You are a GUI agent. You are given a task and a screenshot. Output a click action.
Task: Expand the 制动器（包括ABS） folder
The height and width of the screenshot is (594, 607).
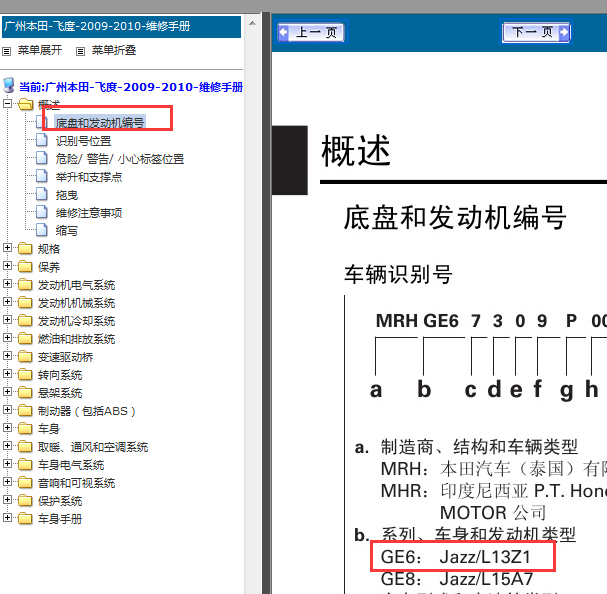coord(7,409)
